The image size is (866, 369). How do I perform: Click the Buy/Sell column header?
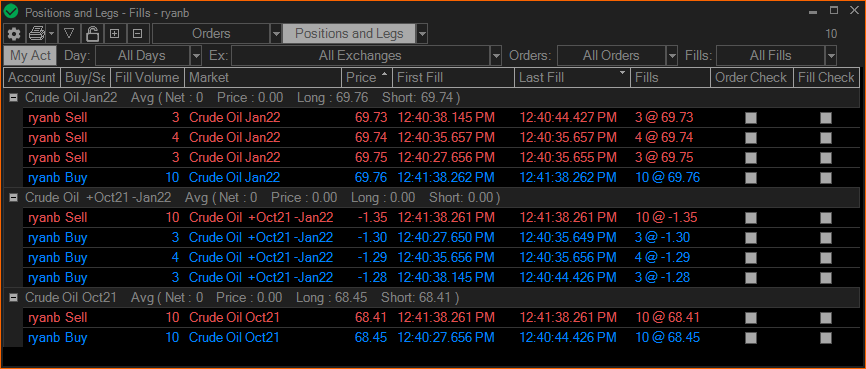85,77
